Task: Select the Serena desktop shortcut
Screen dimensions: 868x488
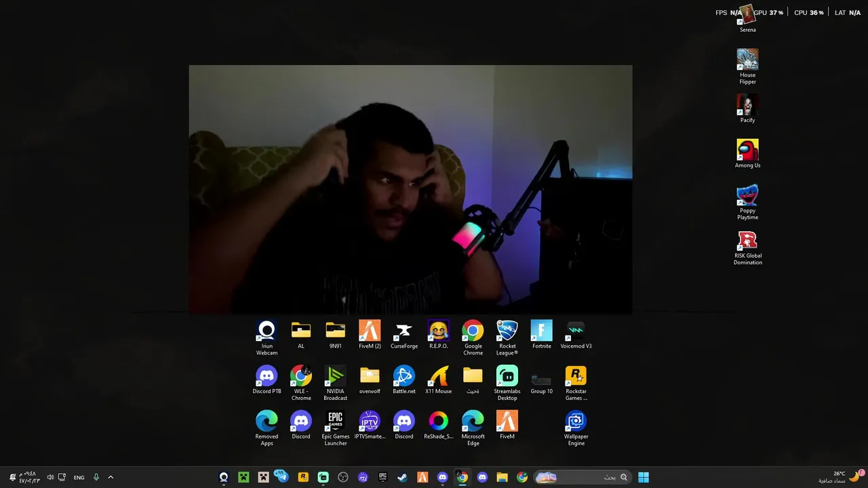Action: point(747,19)
